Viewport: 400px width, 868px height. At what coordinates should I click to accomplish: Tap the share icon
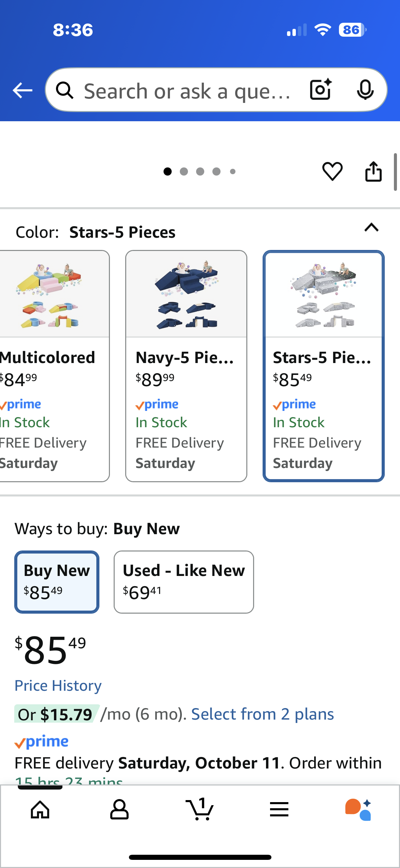click(373, 171)
